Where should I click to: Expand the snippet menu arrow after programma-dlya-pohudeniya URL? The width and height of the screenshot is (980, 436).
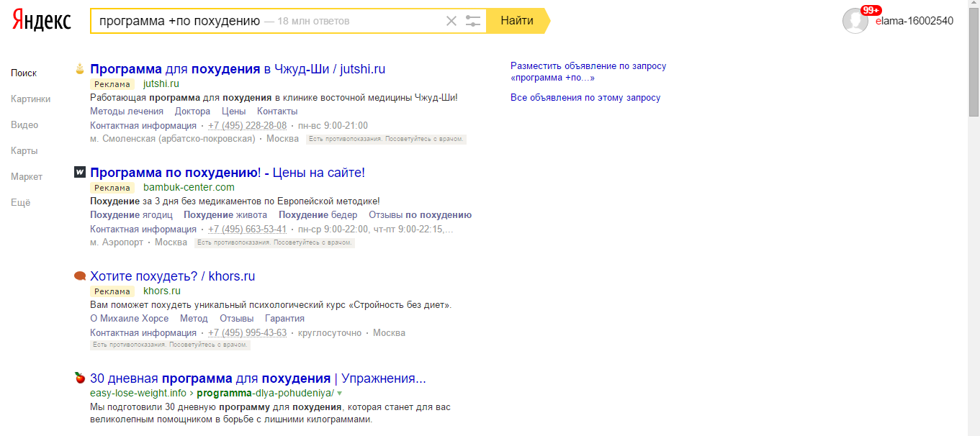(339, 394)
